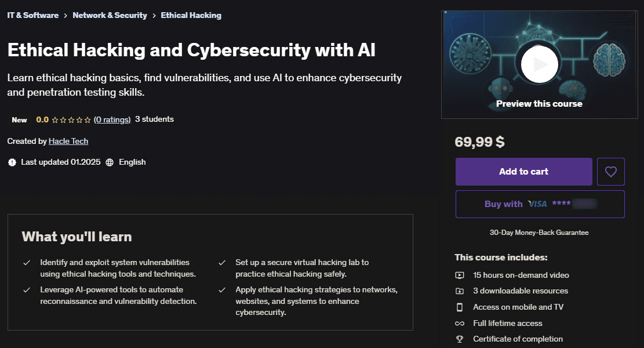Open the IT & Software category
The width and height of the screenshot is (644, 348).
32,15
